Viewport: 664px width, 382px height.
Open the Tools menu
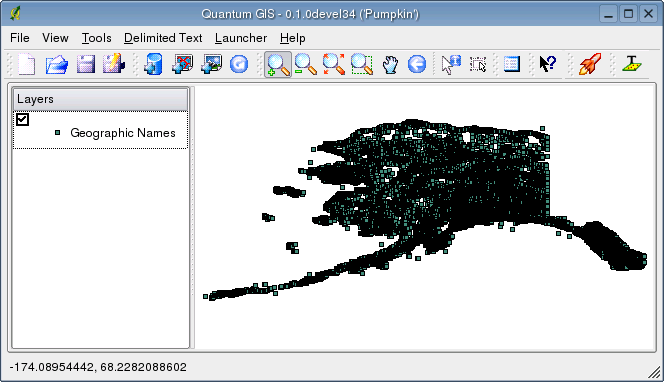97,38
